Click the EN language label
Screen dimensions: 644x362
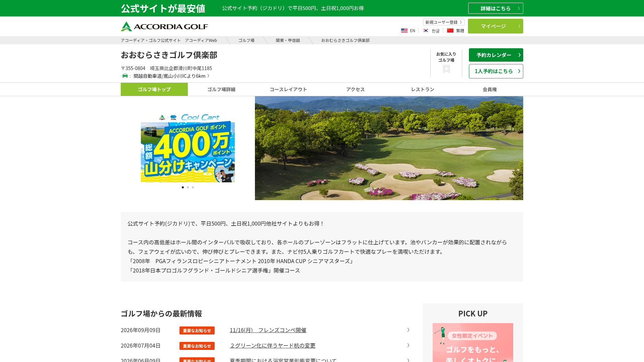tap(413, 31)
